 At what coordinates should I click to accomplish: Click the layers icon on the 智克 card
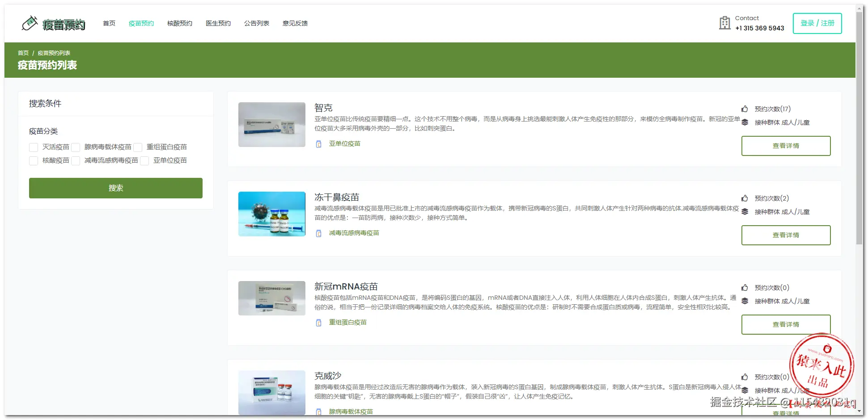coord(745,122)
